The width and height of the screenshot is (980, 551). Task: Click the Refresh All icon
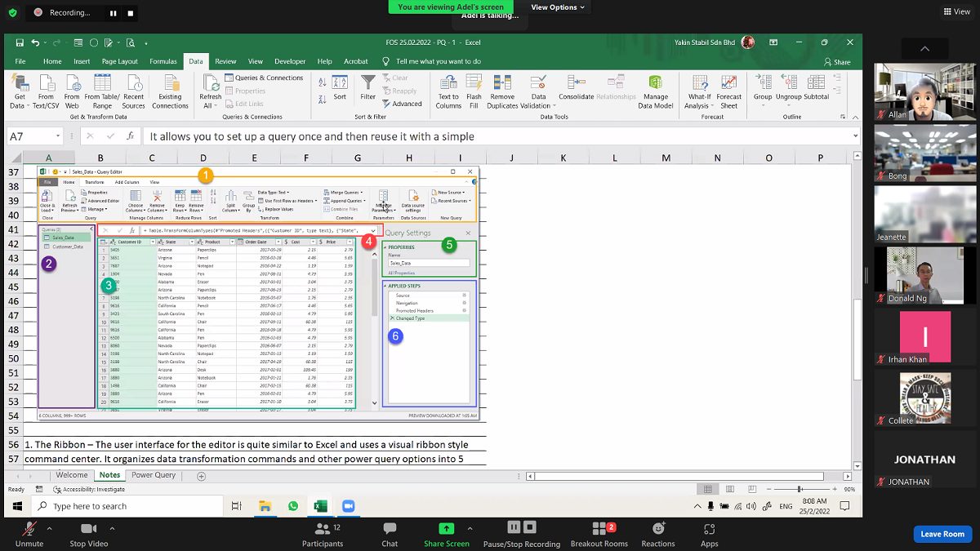pyautogui.click(x=211, y=82)
